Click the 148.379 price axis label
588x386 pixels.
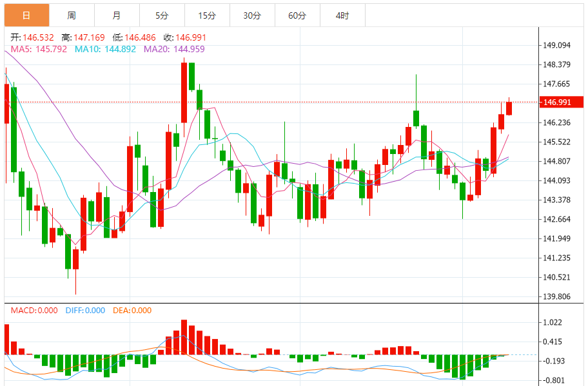pos(556,64)
